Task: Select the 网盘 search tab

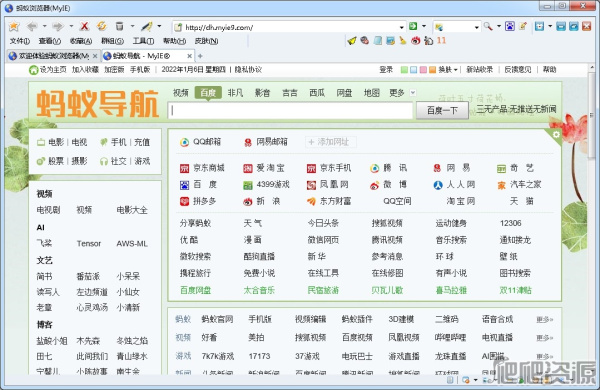Action: (x=344, y=93)
